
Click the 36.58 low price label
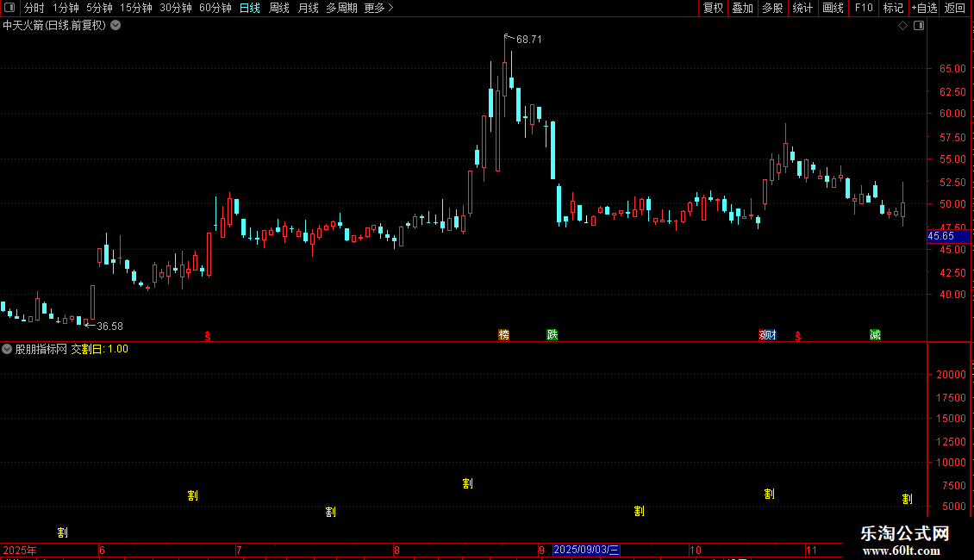[x=110, y=327]
